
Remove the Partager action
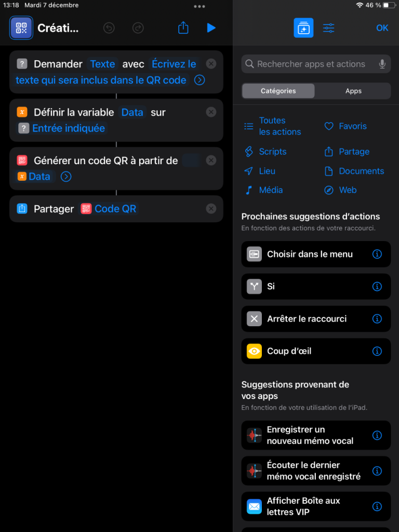211,209
